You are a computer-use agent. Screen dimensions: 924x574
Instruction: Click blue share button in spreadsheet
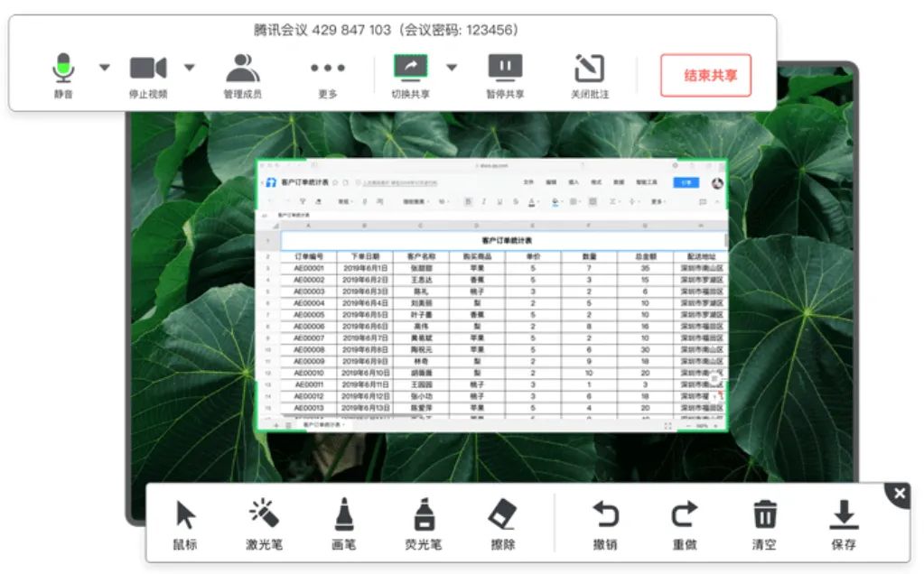686,182
